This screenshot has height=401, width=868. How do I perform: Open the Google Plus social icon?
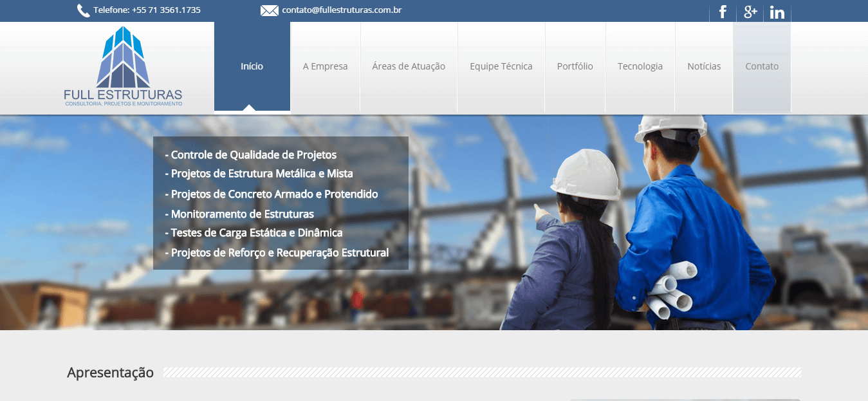pyautogui.click(x=750, y=12)
